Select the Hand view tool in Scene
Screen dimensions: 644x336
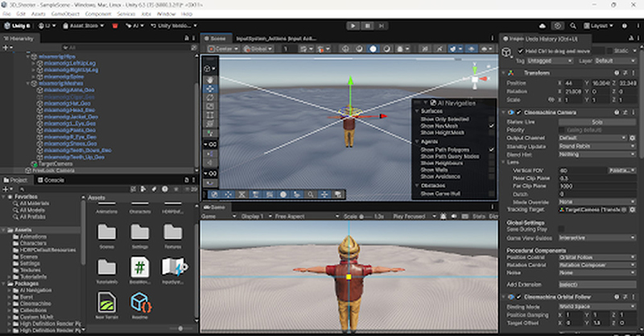tap(210, 80)
